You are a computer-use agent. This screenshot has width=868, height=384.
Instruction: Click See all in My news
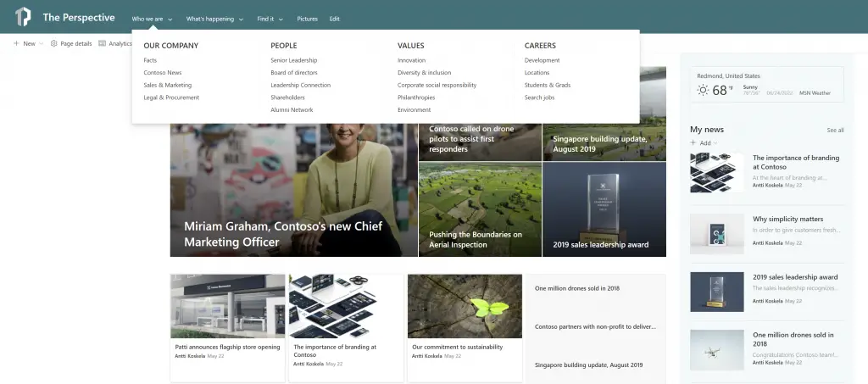pos(835,130)
